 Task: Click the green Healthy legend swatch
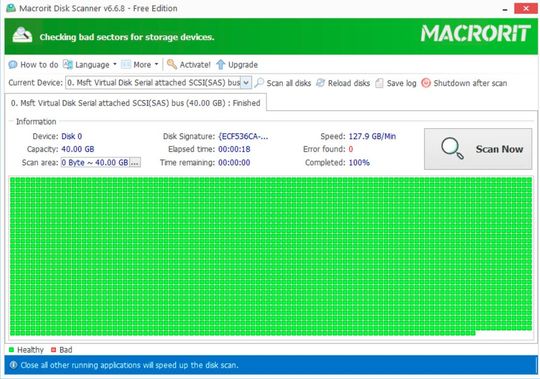tap(11, 350)
